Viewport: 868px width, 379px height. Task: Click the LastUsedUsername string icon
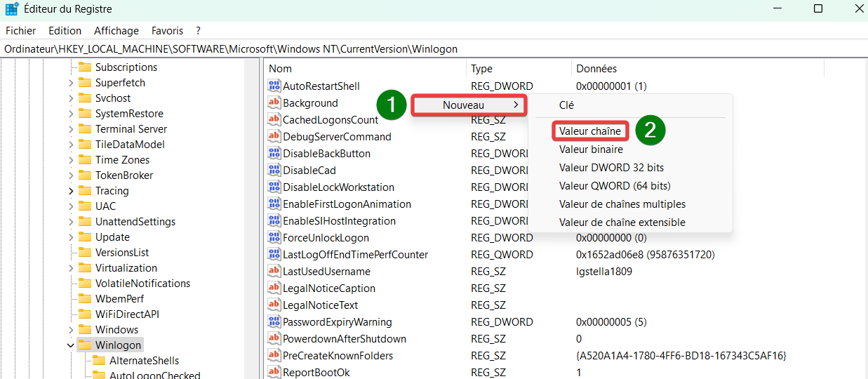click(x=274, y=272)
